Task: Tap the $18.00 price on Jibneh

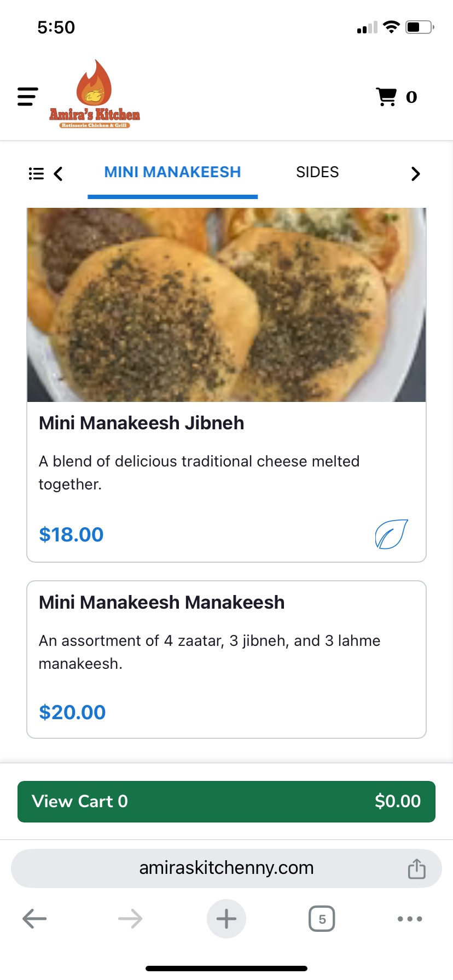Action: [x=71, y=535]
